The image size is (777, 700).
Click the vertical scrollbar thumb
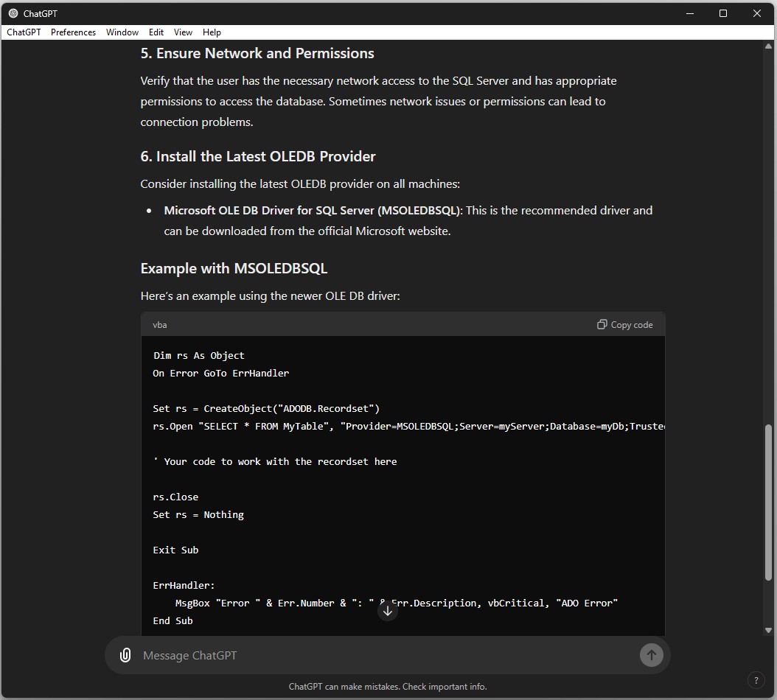[769, 501]
